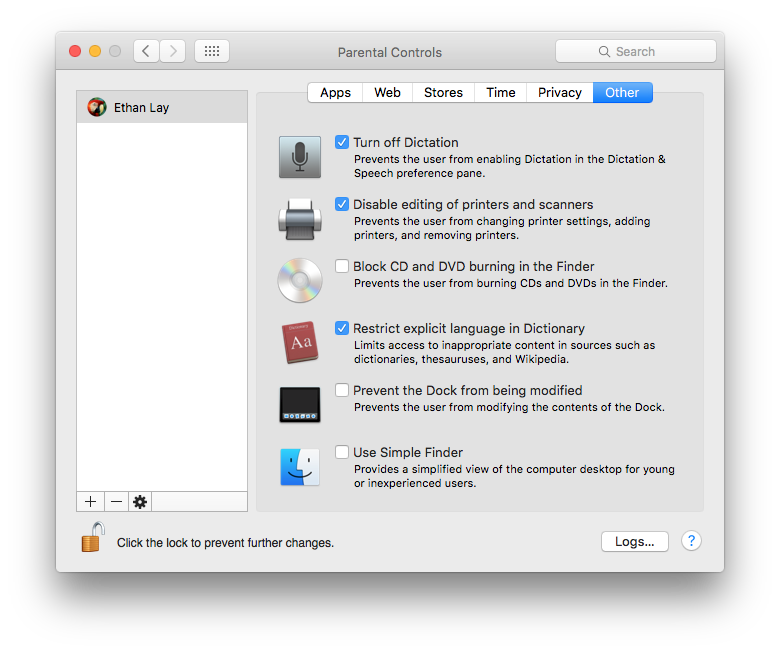Viewport: 780px width, 652px height.
Task: Open the gear action menu below user list
Action: point(140,502)
